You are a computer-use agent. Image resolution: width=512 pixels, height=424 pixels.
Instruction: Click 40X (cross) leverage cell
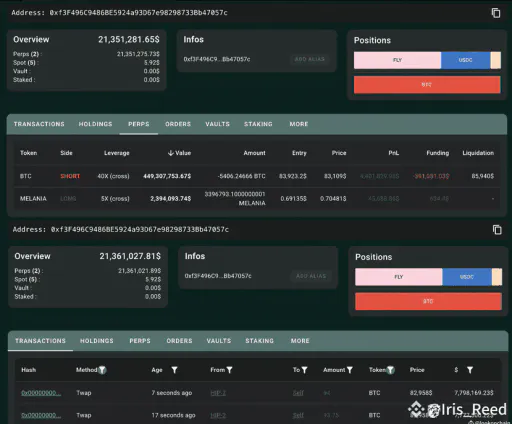click(x=113, y=176)
